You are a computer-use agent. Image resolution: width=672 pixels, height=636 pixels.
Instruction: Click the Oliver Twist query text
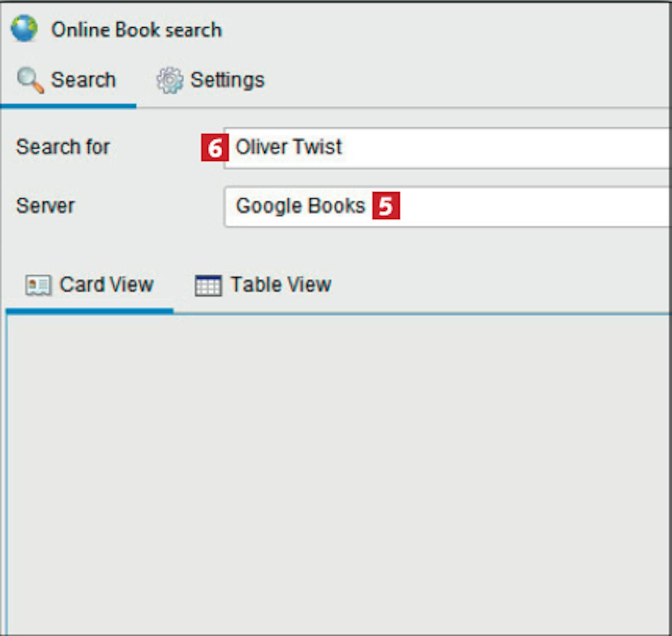coord(289,147)
